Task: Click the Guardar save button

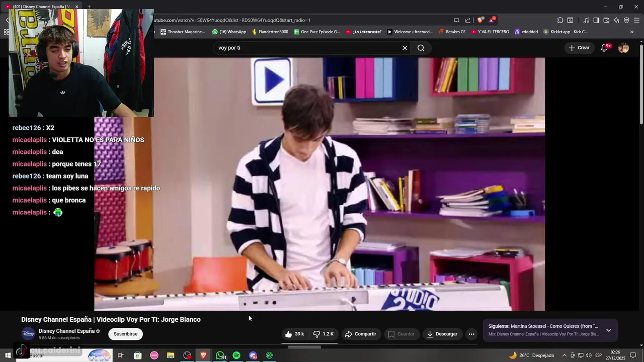Action: pyautogui.click(x=401, y=334)
